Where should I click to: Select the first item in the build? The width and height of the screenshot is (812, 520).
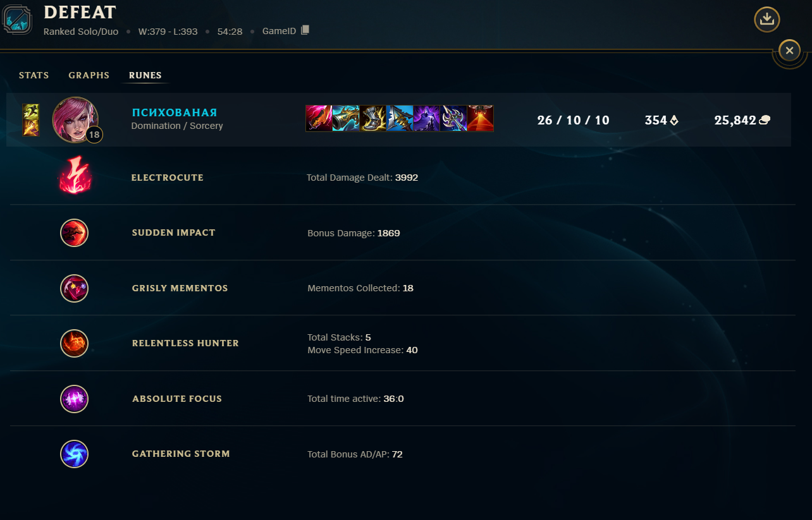319,118
